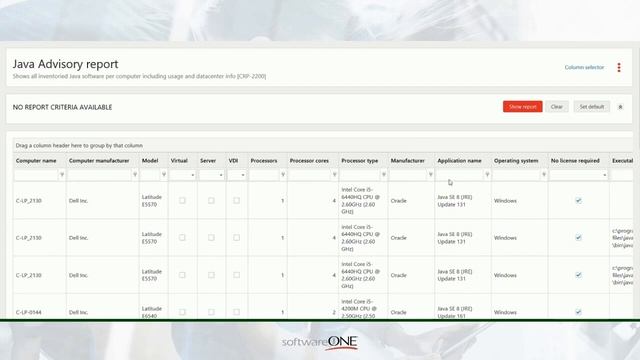Open the Processor cores filter icon

click(334, 175)
